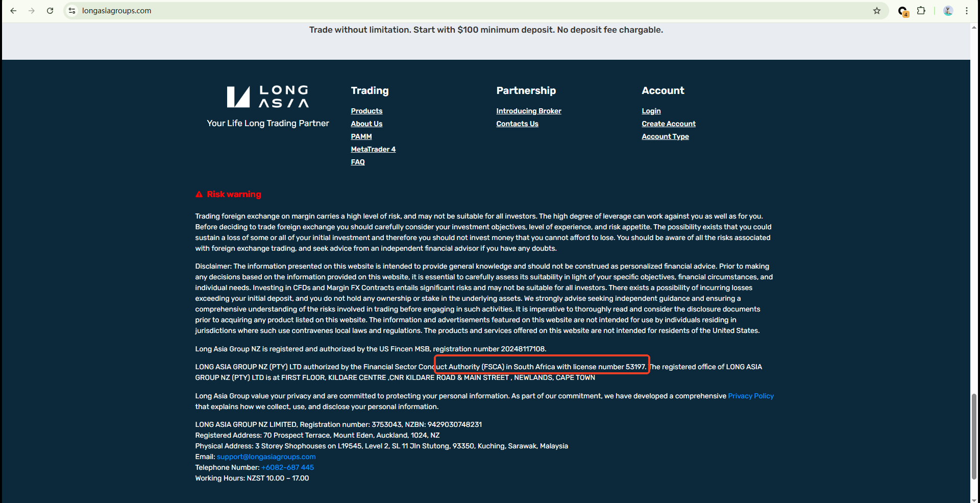Click the Login link
This screenshot has width=980, height=503.
pyautogui.click(x=651, y=111)
